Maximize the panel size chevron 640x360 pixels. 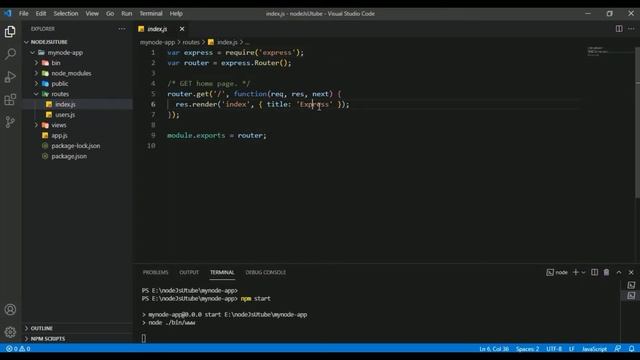point(619,272)
